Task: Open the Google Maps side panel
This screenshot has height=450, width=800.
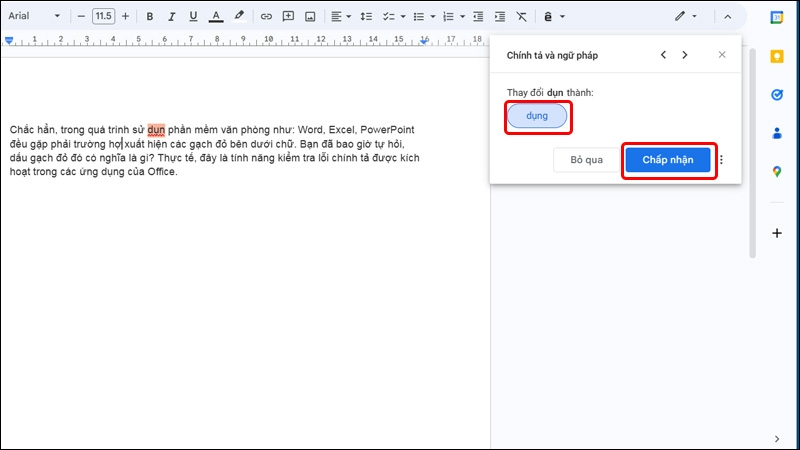Action: point(777,172)
